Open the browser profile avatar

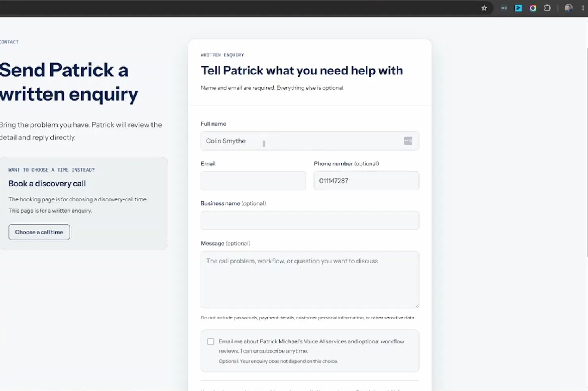point(569,8)
